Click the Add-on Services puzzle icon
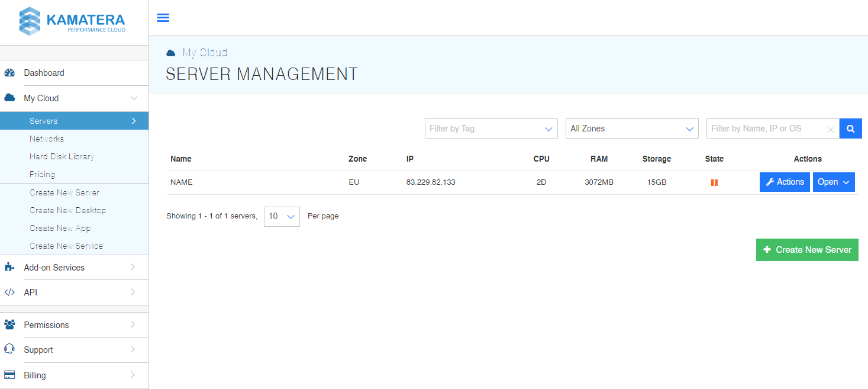Screen dimensions: 868x389 pos(9,267)
